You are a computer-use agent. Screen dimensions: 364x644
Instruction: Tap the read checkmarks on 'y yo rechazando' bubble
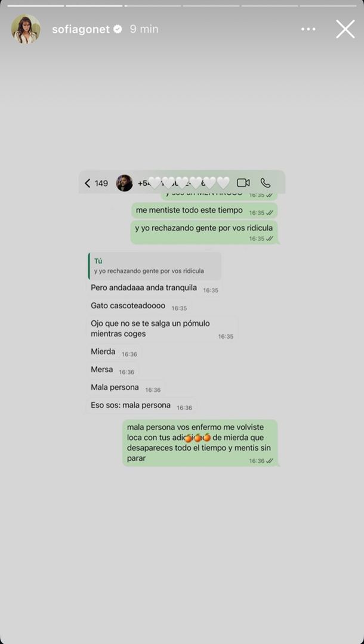coord(269,239)
